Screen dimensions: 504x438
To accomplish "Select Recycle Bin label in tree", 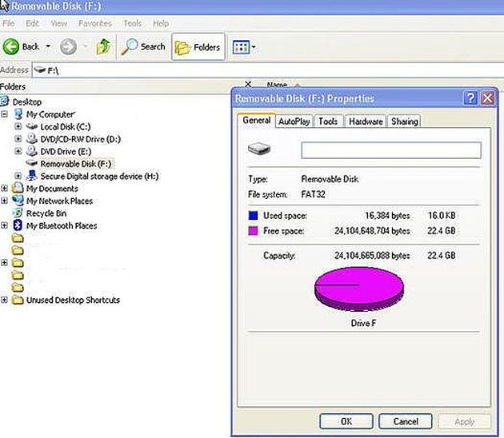I will (46, 213).
